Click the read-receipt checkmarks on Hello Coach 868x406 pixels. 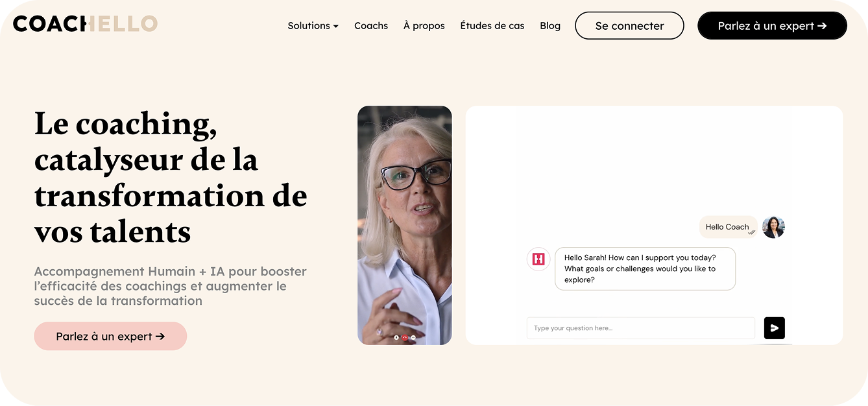click(752, 232)
